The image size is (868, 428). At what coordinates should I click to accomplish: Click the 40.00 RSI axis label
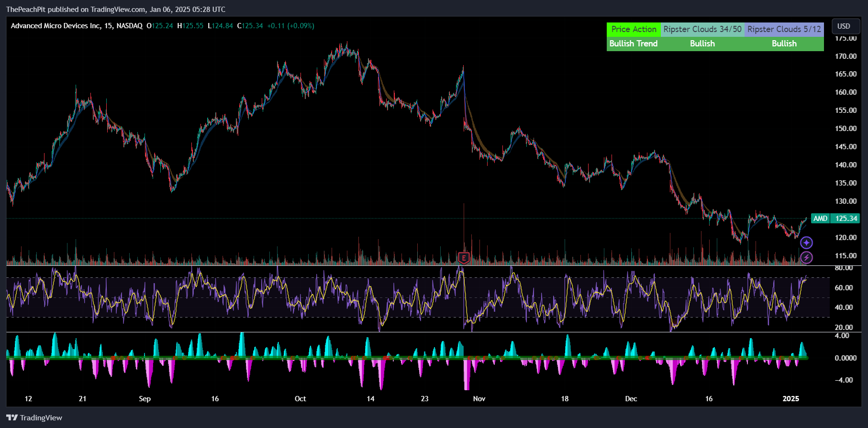click(x=844, y=307)
